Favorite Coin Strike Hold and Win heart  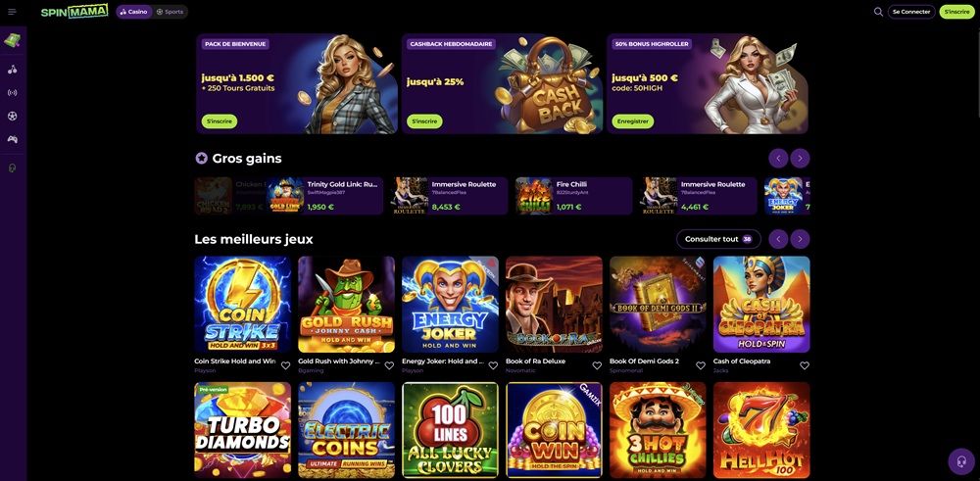click(x=285, y=365)
